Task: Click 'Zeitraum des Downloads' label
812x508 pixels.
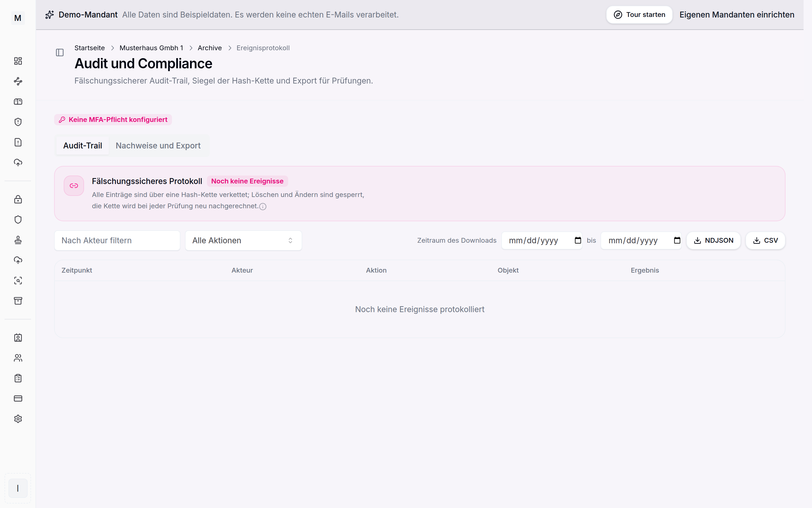Action: tap(457, 240)
